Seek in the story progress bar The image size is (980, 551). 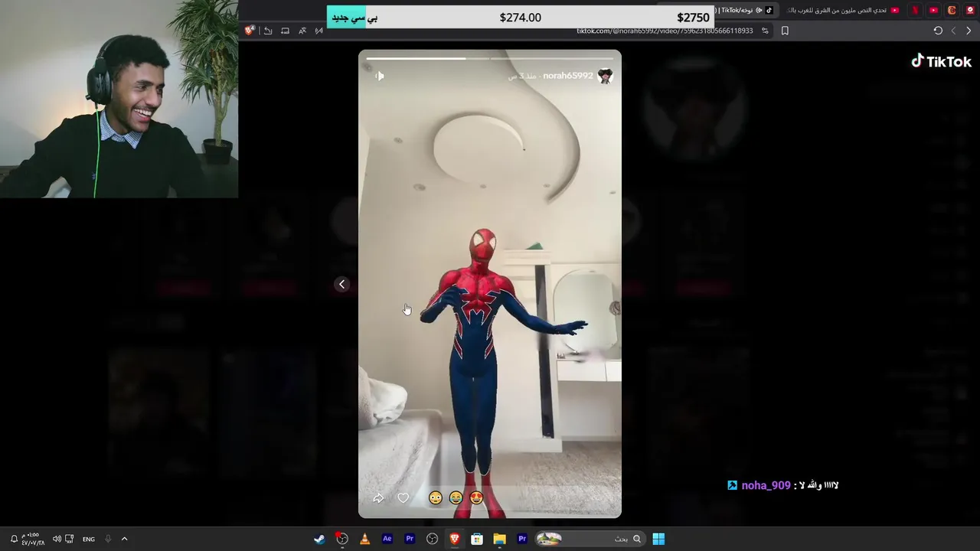[x=490, y=58]
